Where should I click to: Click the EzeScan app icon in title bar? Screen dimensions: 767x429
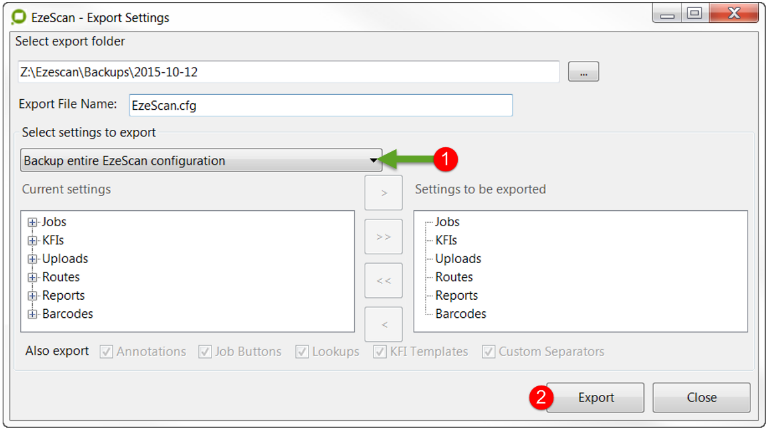[18, 17]
